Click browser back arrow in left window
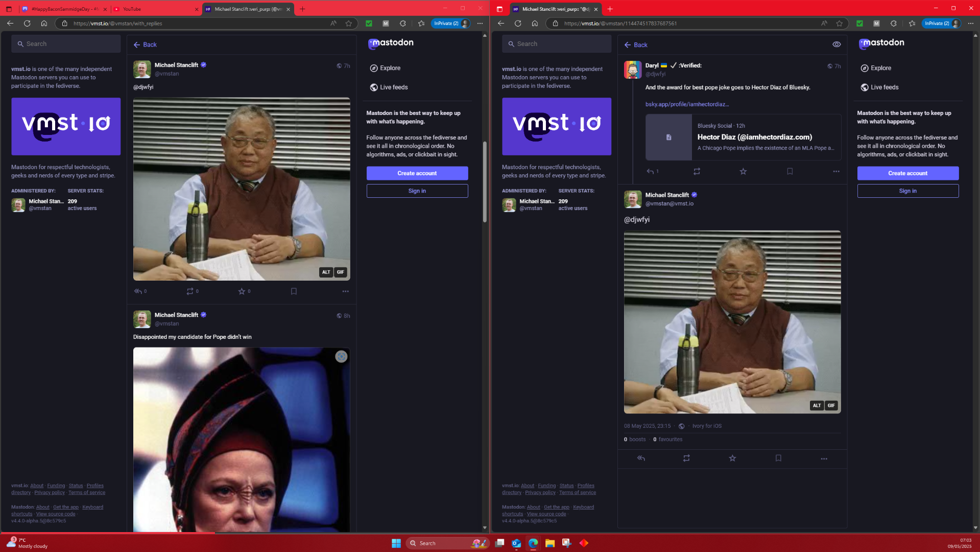Image resolution: width=980 pixels, height=552 pixels. 10,24
